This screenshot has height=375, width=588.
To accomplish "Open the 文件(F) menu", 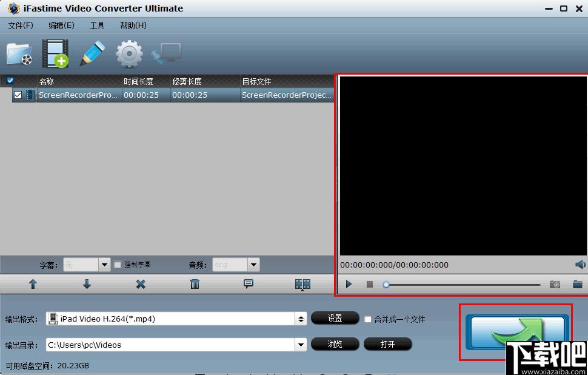I will coord(21,25).
